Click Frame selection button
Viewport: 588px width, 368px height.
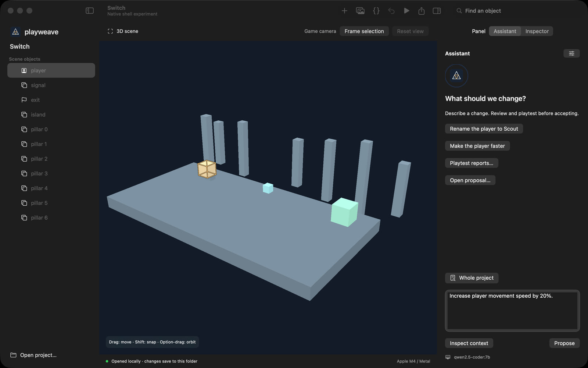[x=364, y=31]
